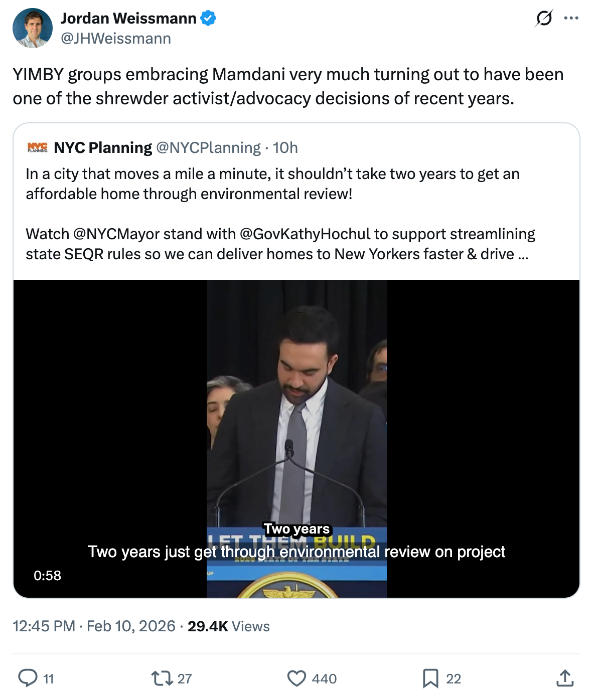The image size is (594, 700).
Task: Repost this tweet via retweet icon
Action: tap(162, 678)
